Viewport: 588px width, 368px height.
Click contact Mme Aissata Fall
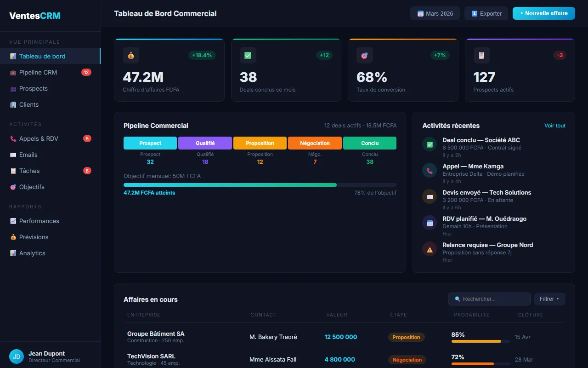[x=273, y=359]
